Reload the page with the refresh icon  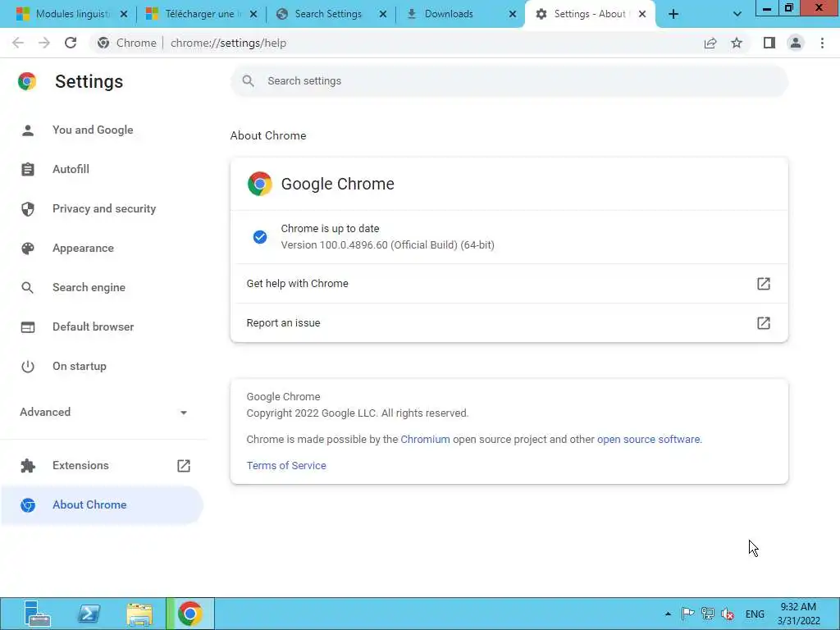click(71, 43)
